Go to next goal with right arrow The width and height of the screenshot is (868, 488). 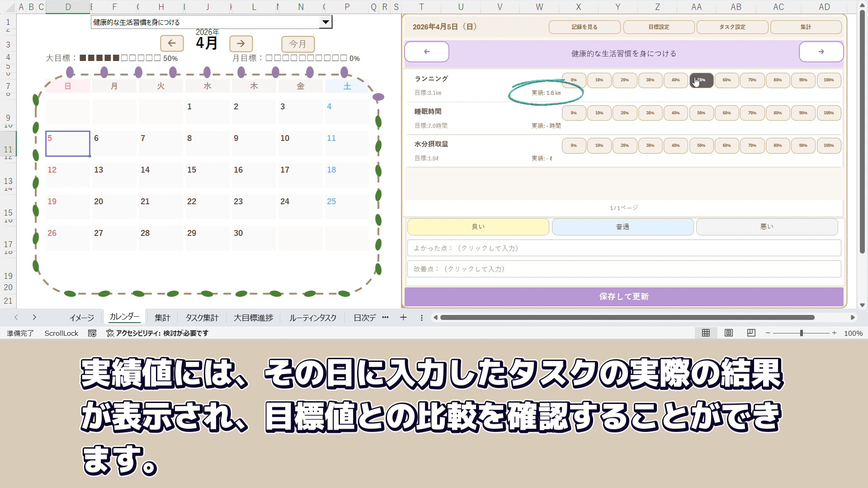pos(821,52)
